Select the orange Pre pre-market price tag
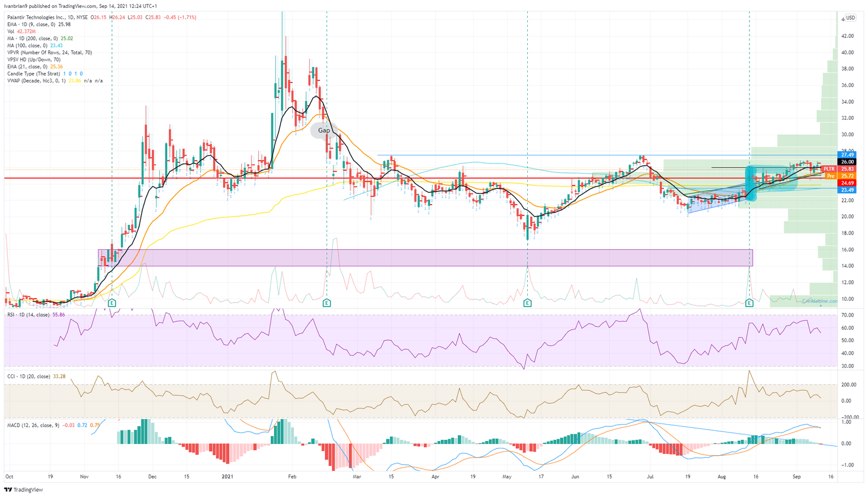 (x=831, y=176)
